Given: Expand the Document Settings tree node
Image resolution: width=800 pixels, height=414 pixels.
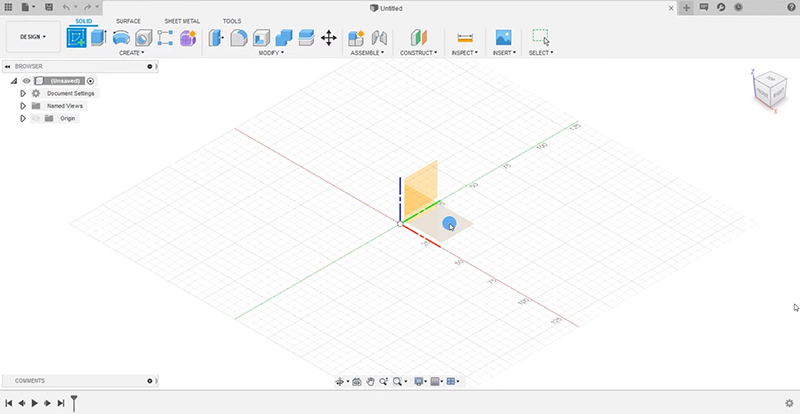Looking at the screenshot, I should [22, 93].
